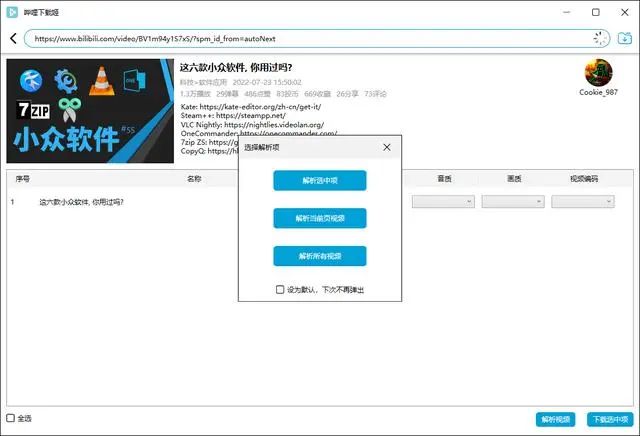Click the 解析选中项 button
The width and height of the screenshot is (640, 436).
[x=320, y=180]
